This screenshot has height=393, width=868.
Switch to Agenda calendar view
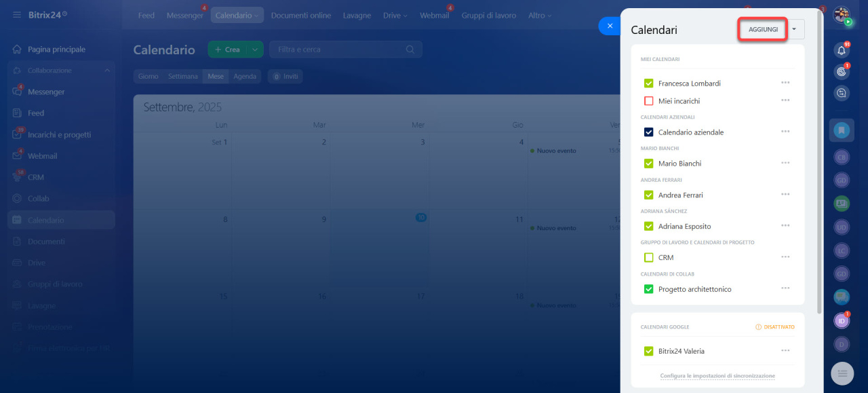pos(245,77)
